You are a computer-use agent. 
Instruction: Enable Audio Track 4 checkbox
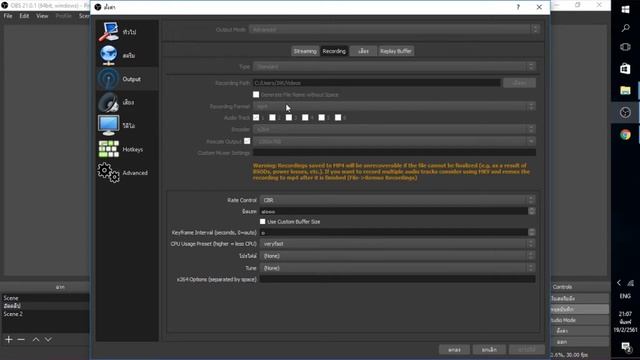(305, 118)
